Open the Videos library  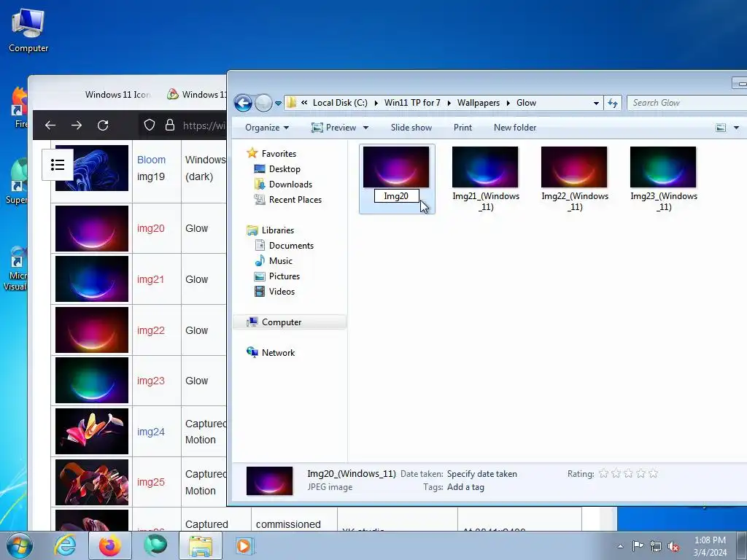point(275,292)
